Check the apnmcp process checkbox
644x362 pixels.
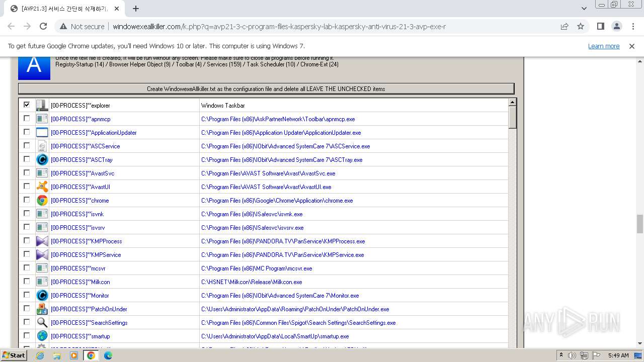point(27,118)
